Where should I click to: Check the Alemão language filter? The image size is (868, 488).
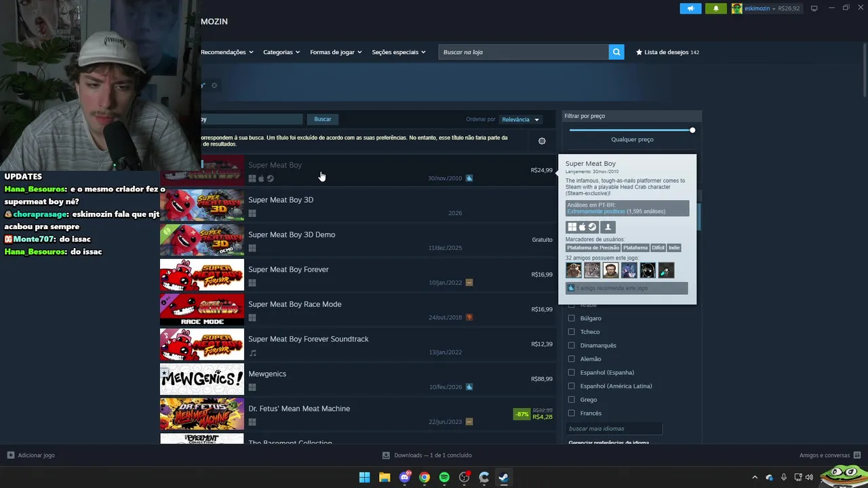(571, 359)
